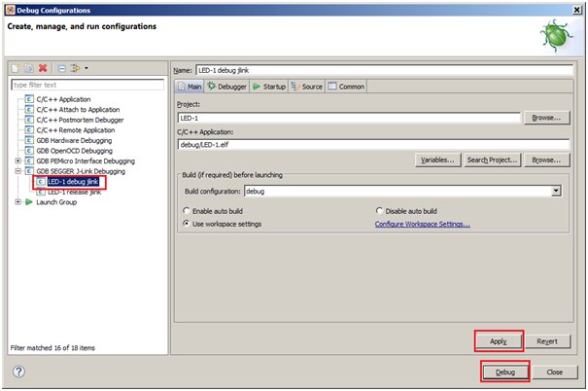Select Use workspace settings radio button
Screen dimensions: 588x391
pos(186,224)
